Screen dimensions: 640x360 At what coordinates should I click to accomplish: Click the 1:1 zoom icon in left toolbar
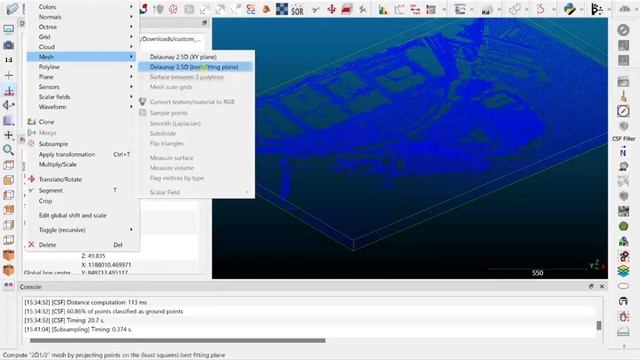tap(9, 60)
